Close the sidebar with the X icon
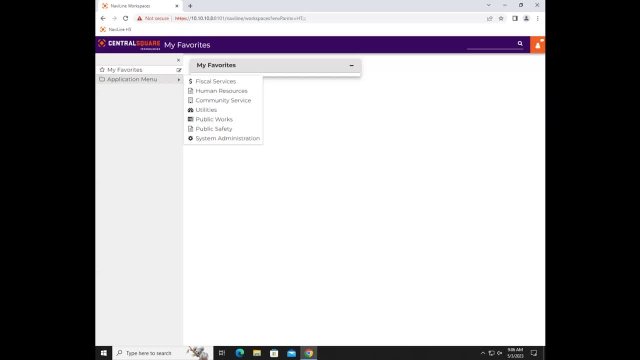The width and height of the screenshot is (640, 360). tap(178, 60)
